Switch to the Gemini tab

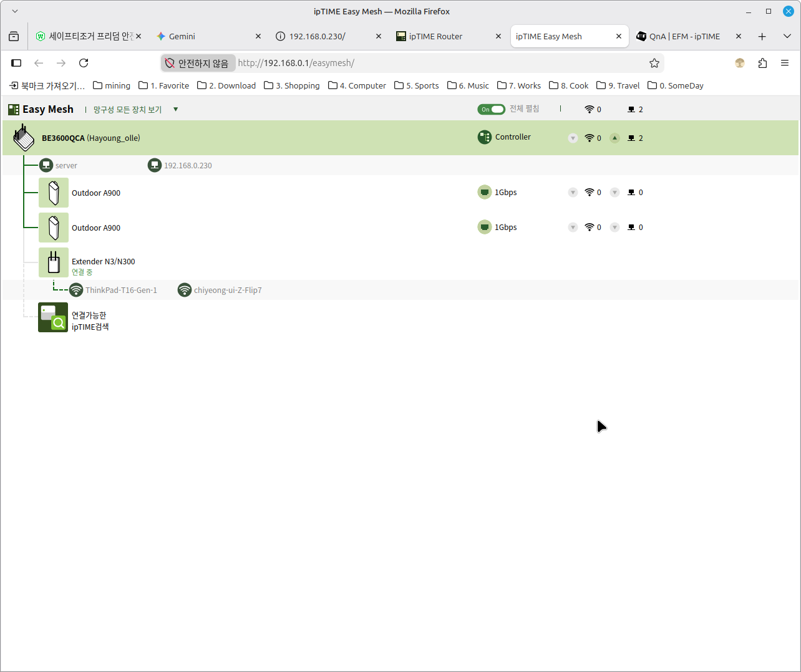(208, 36)
